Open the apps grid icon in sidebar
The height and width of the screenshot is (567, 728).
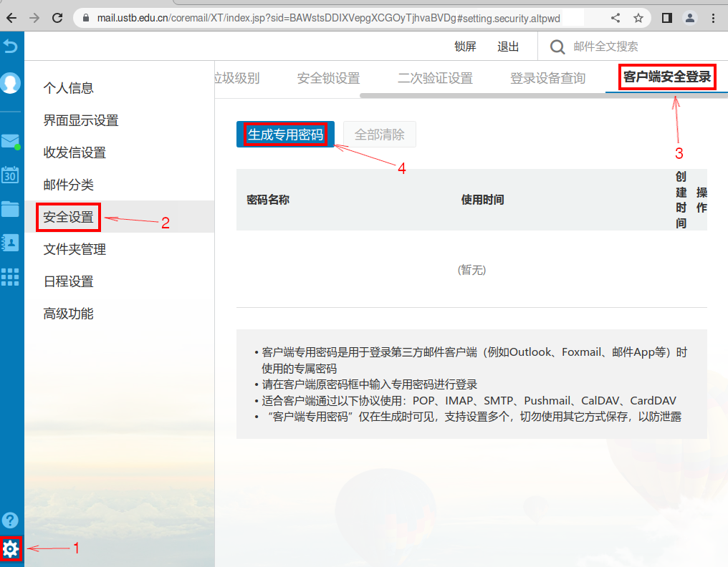tap(10, 277)
